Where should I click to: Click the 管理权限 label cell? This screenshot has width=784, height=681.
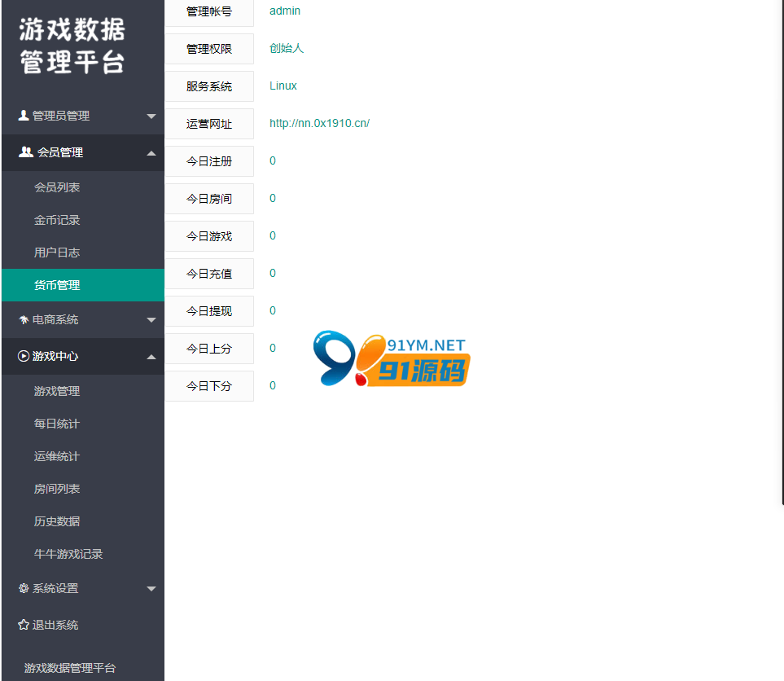coord(209,49)
